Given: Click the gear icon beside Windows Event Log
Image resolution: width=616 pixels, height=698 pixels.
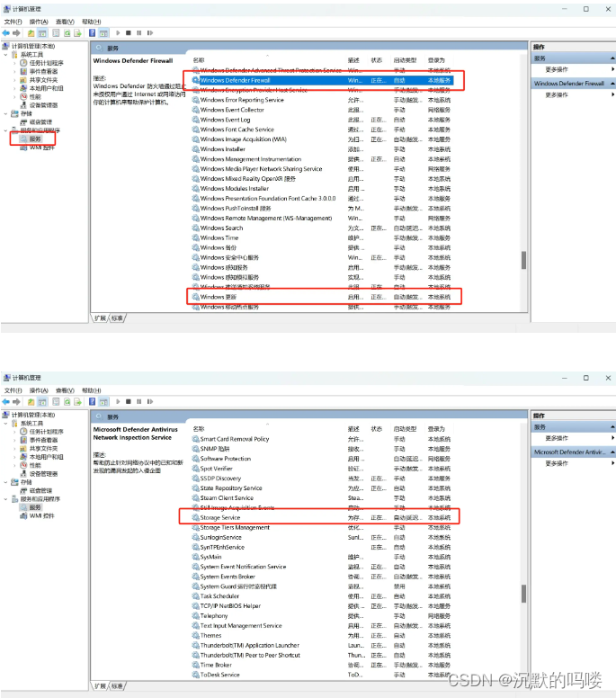Looking at the screenshot, I should 195,120.
